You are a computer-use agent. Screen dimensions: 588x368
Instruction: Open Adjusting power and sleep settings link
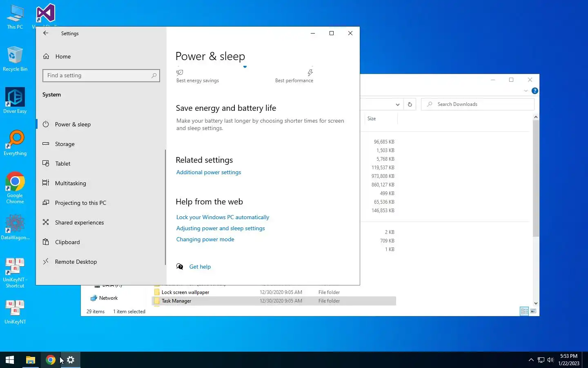pyautogui.click(x=220, y=229)
